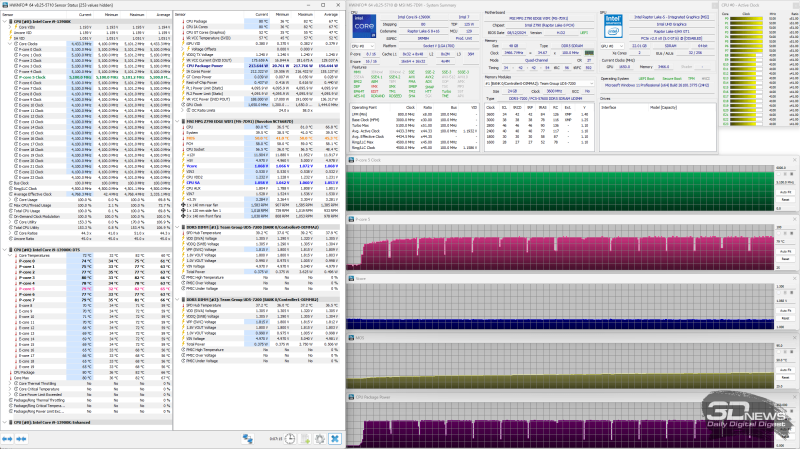Collapse the DDR5 DIMM [#1] Team Group sensor group

pos(175,228)
